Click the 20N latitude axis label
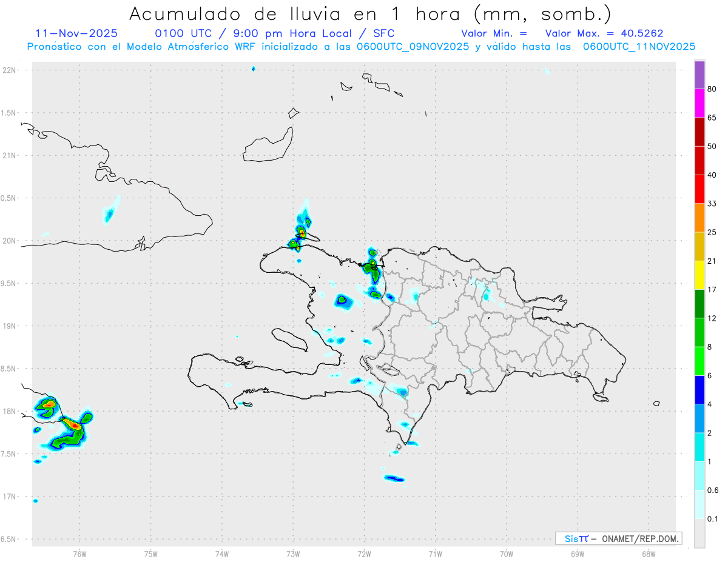The height and width of the screenshot is (562, 728). coord(10,241)
